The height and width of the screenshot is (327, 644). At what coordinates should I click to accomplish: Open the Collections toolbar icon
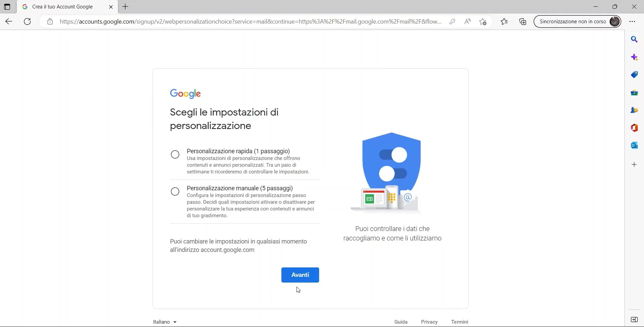coord(523,21)
